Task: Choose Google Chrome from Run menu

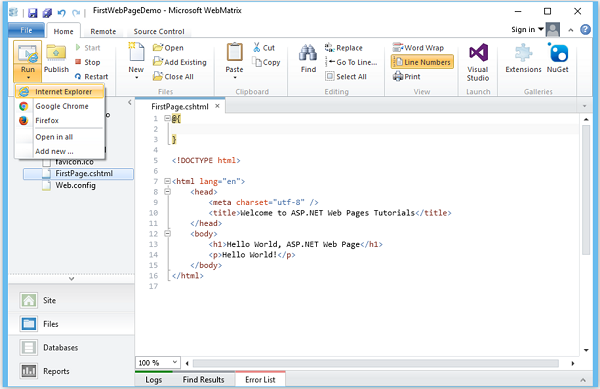Action: [x=60, y=106]
